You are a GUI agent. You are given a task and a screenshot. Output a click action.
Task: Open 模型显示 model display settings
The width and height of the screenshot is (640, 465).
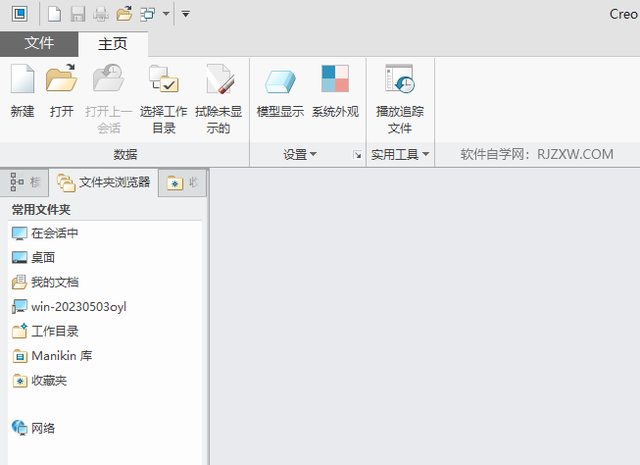[280, 91]
